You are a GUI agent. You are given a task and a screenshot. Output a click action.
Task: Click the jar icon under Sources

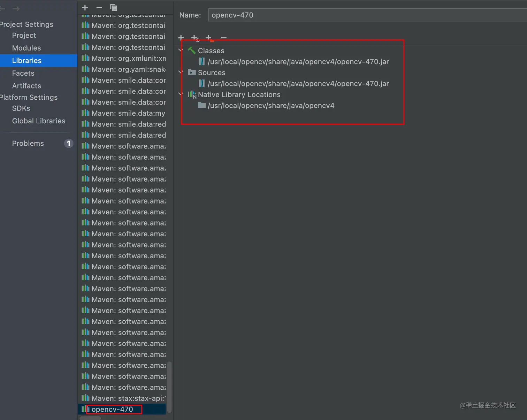[202, 83]
